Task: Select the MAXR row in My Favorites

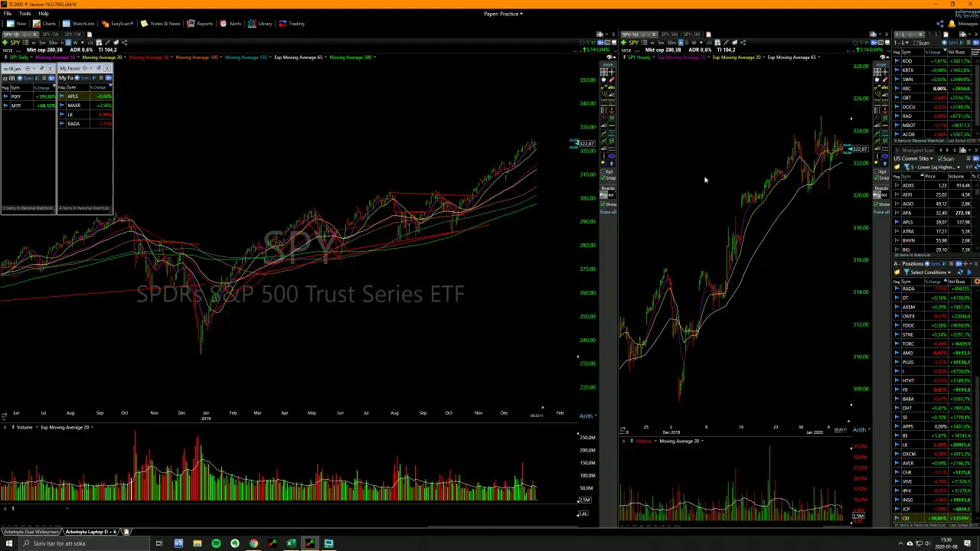Action: [x=85, y=106]
